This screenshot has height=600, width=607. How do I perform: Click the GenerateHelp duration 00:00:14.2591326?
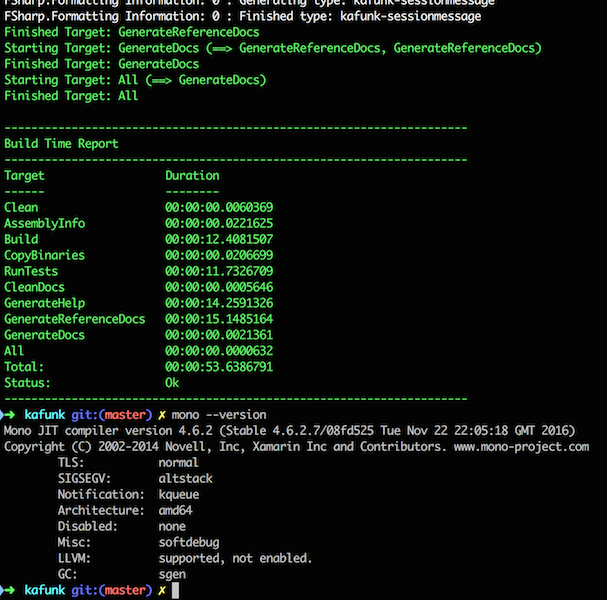click(x=219, y=303)
